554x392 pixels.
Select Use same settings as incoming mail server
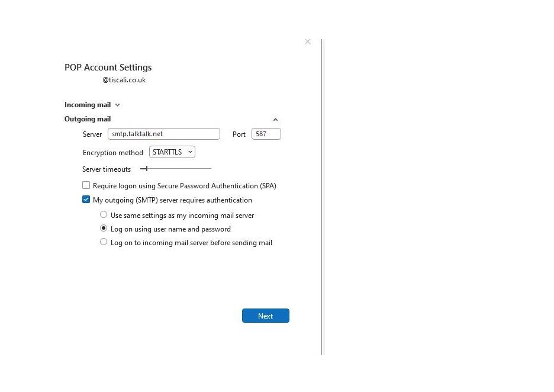pos(104,214)
